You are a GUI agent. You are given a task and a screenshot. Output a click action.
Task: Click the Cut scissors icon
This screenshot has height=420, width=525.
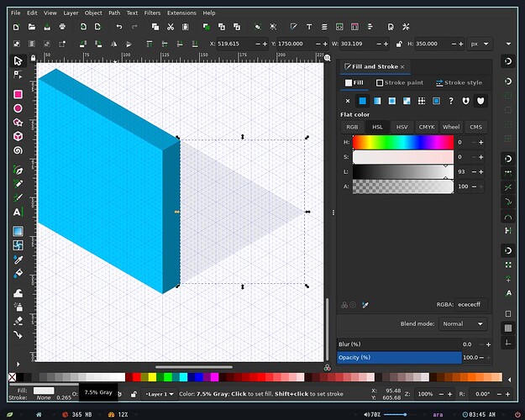pyautogui.click(x=171, y=27)
